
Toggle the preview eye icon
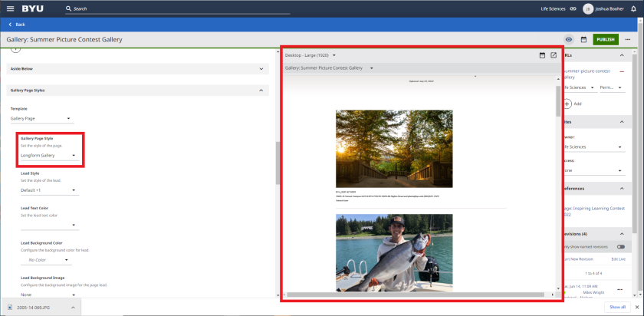[569, 39]
